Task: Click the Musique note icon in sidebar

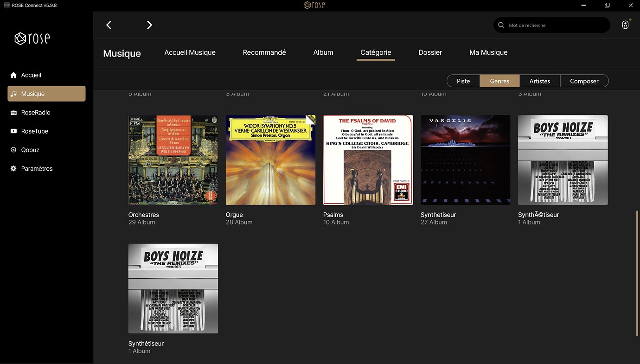Action: [x=14, y=94]
